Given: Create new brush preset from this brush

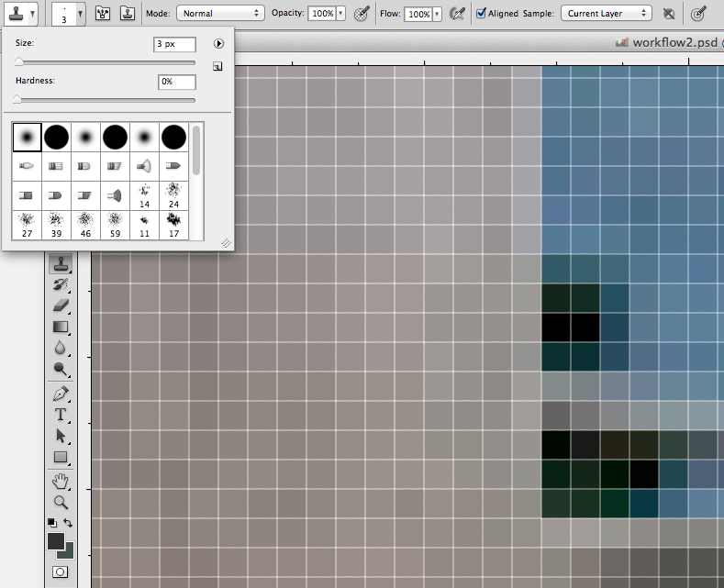Looking at the screenshot, I should coord(218,67).
